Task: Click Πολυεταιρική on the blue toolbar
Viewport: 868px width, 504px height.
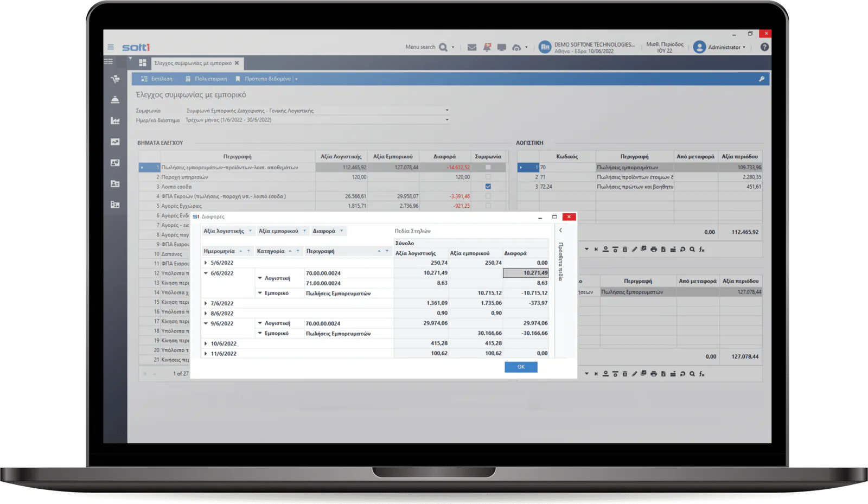Action: (x=206, y=79)
